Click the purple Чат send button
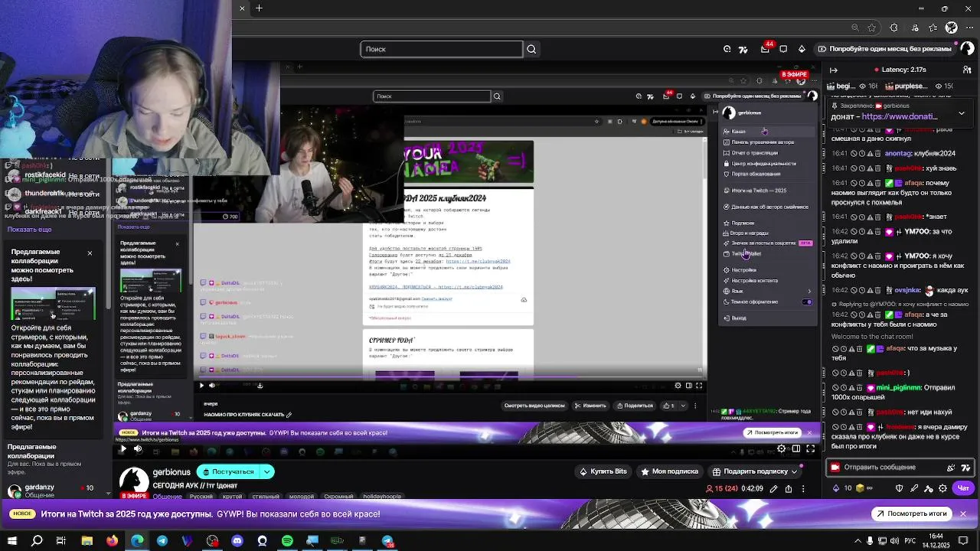This screenshot has width=980, height=551. click(x=963, y=488)
